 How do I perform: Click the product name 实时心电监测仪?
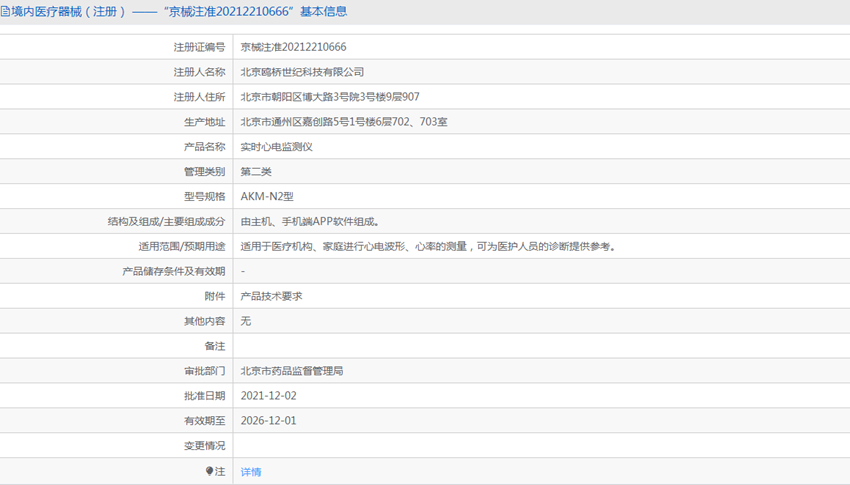click(277, 147)
